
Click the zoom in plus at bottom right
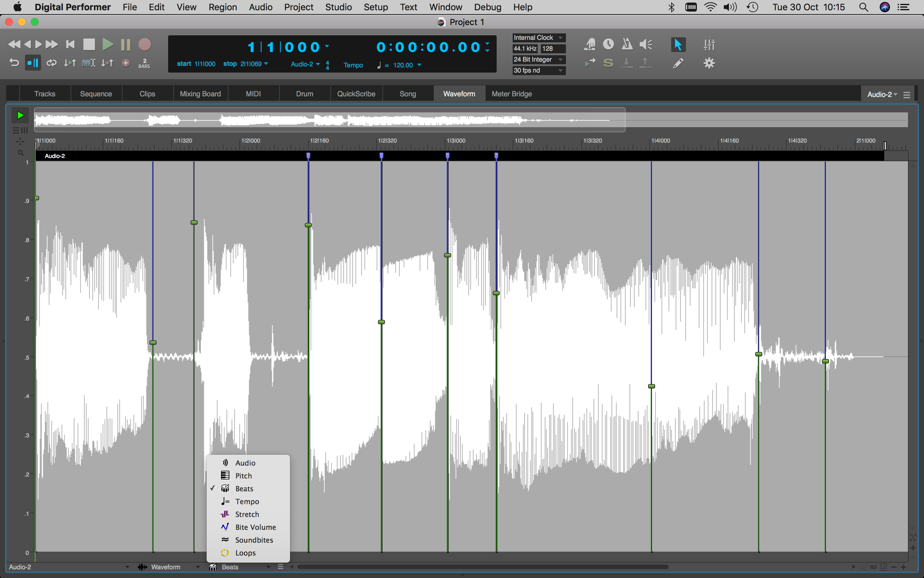click(903, 567)
